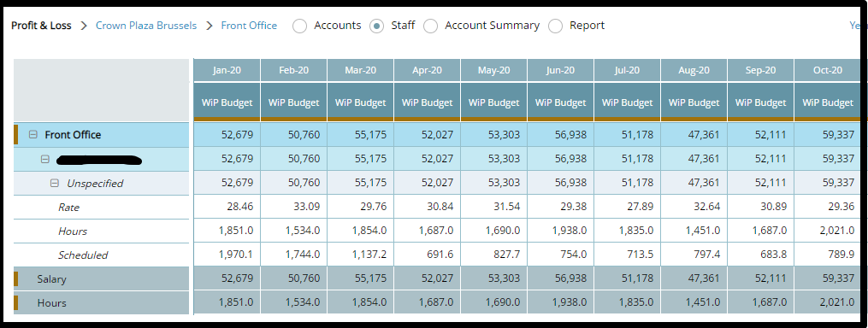The width and height of the screenshot is (868, 328).
Task: Collapse the Front Office row
Action: click(x=33, y=134)
